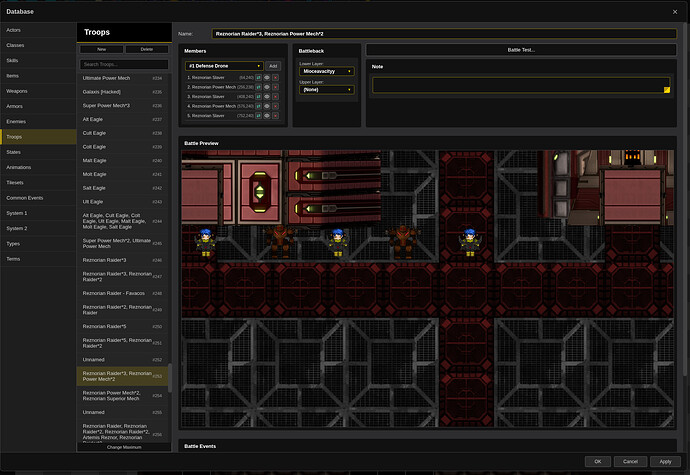The image size is (690, 475).
Task: Start the Battle Test
Action: click(x=521, y=50)
